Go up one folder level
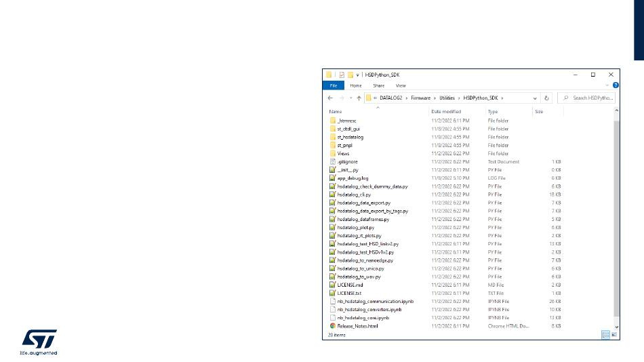Screen dimensions: 644x362 [x=359, y=98]
